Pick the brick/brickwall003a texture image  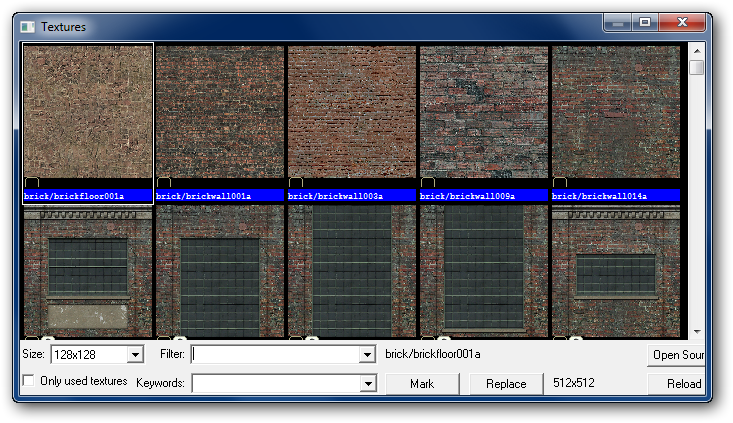click(x=352, y=112)
